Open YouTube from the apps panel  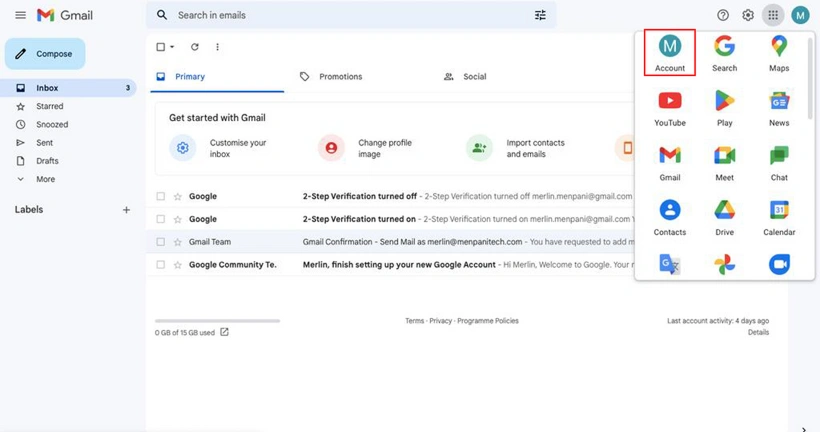coord(670,108)
